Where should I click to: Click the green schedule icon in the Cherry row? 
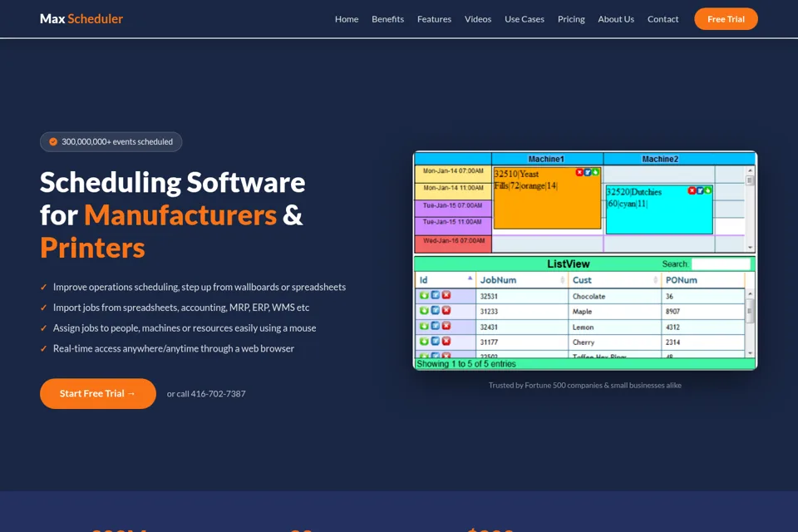pos(424,341)
